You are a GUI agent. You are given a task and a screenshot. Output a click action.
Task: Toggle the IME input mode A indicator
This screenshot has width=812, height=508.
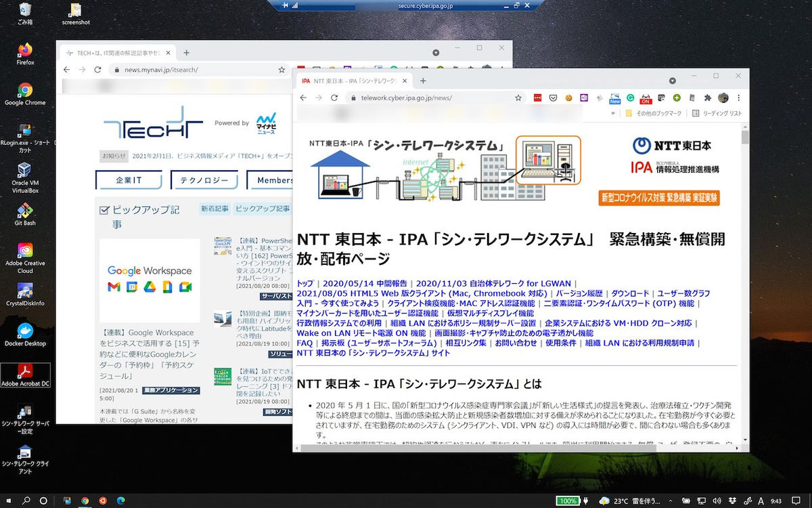tap(761, 501)
